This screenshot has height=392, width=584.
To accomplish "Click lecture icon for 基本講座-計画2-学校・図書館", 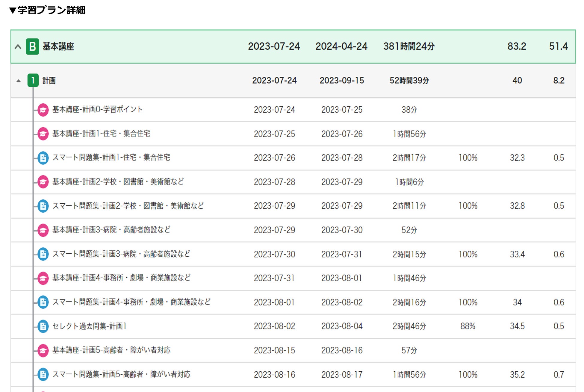I will click(x=43, y=182).
